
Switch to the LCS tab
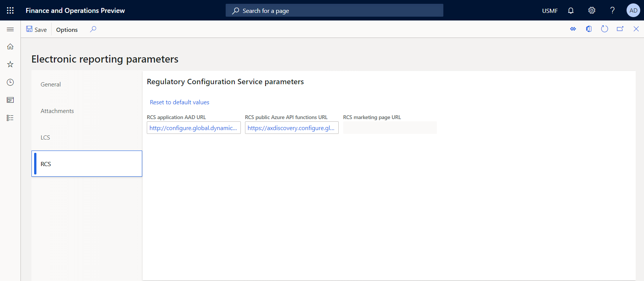pos(87,137)
